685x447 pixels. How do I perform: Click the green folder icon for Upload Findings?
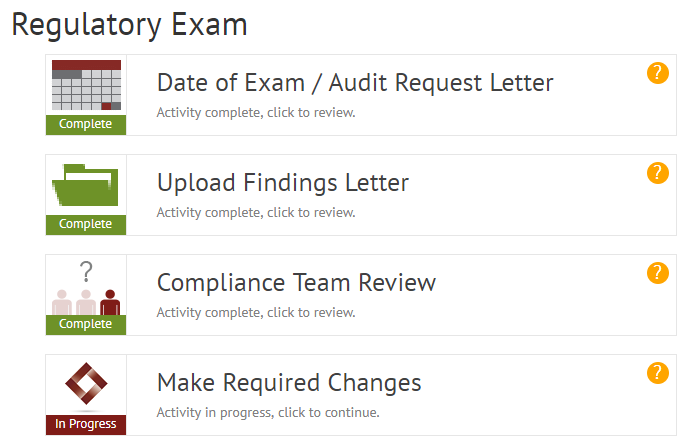(86, 186)
